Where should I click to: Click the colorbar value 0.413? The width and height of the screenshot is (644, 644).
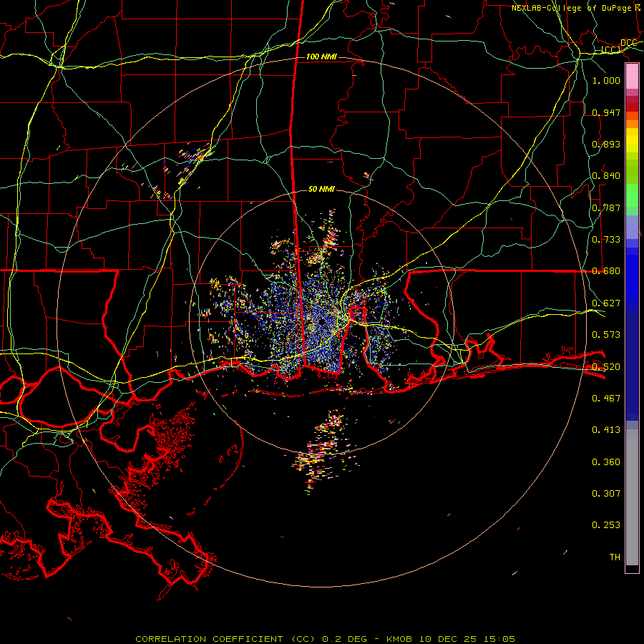coord(606,430)
